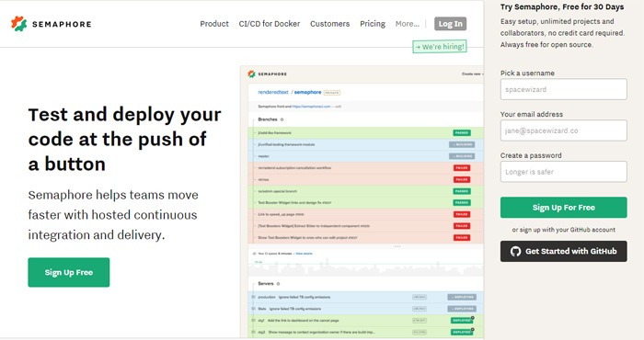Click the GitHub octocat icon
The height and width of the screenshot is (340, 644).
pyautogui.click(x=515, y=251)
